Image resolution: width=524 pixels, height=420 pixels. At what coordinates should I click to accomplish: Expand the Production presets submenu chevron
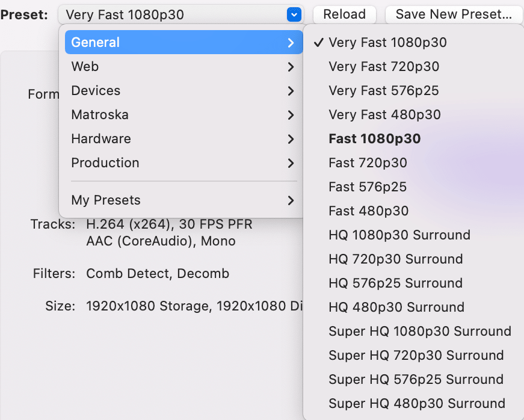291,163
